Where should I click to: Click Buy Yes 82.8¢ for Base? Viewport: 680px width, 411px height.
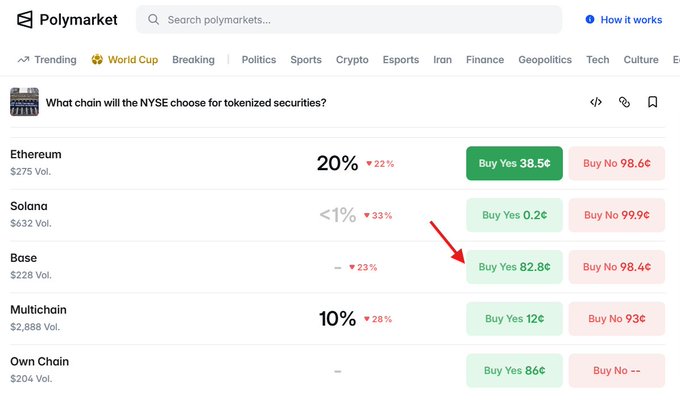click(x=514, y=267)
